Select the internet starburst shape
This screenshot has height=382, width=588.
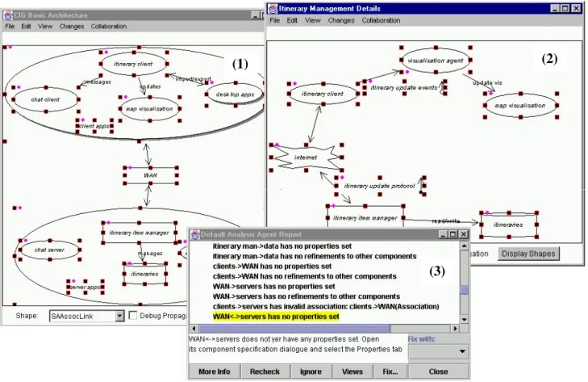pyautogui.click(x=306, y=157)
